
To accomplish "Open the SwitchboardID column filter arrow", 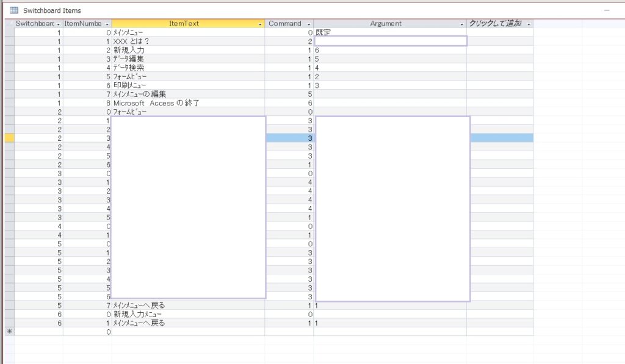I will click(58, 24).
